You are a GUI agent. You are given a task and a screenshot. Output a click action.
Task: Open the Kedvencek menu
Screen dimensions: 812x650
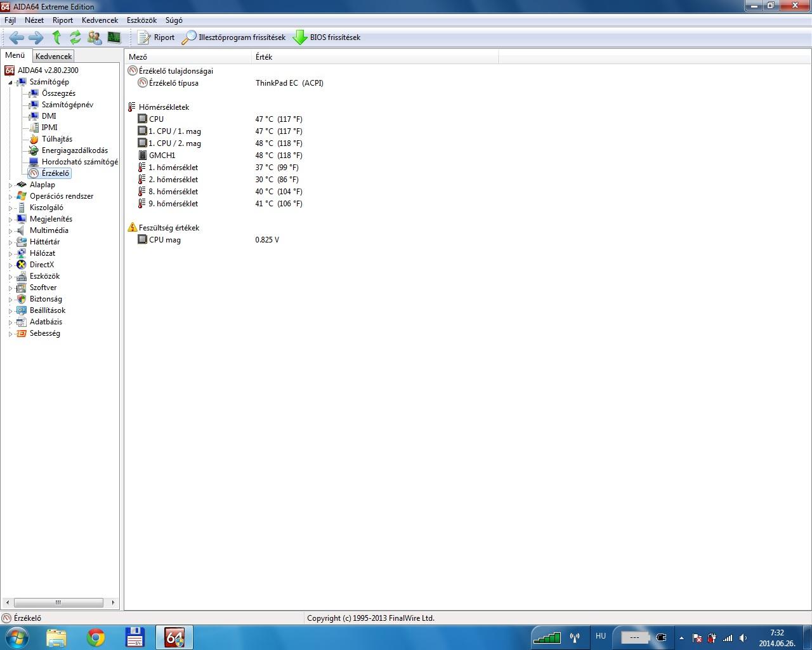(100, 20)
